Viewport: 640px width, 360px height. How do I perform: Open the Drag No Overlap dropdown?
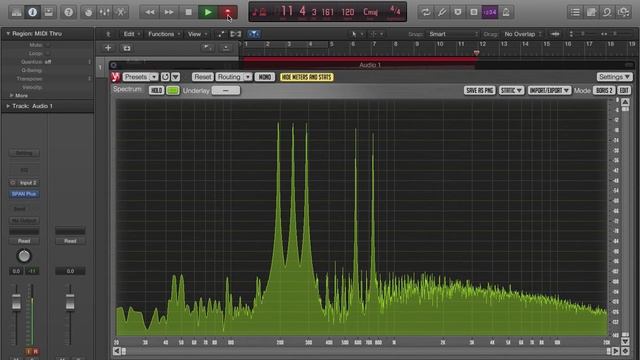[522, 34]
